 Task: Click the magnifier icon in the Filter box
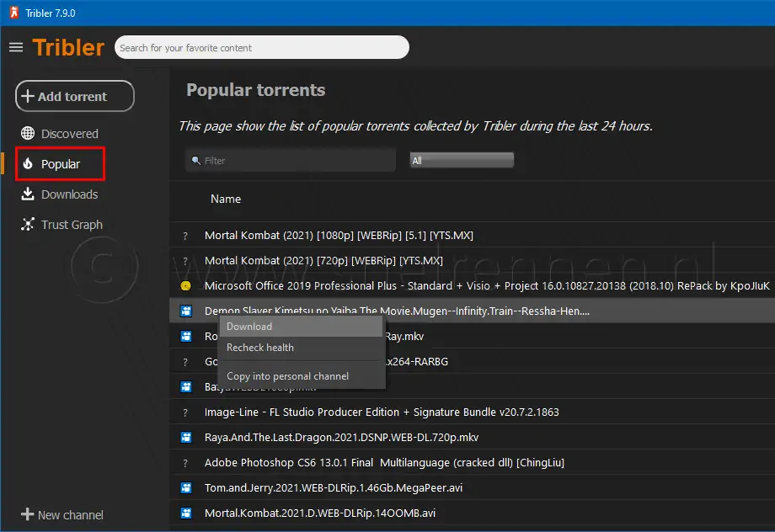pos(196,161)
